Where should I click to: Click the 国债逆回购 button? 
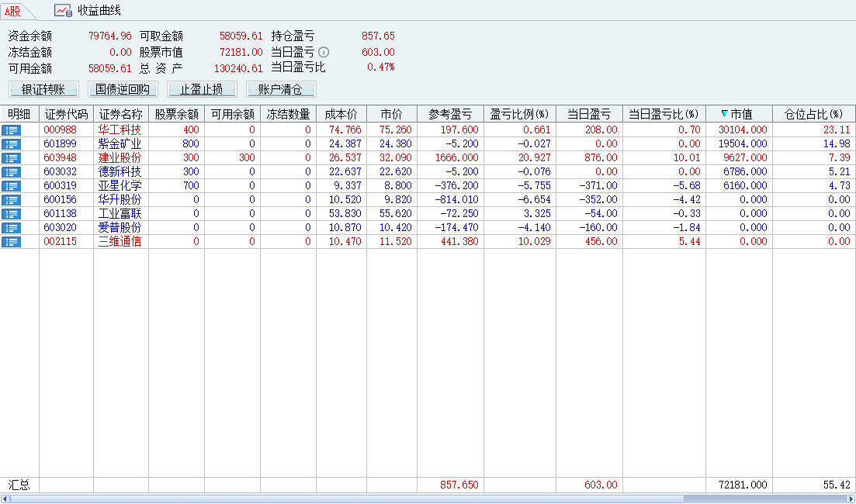tap(123, 89)
